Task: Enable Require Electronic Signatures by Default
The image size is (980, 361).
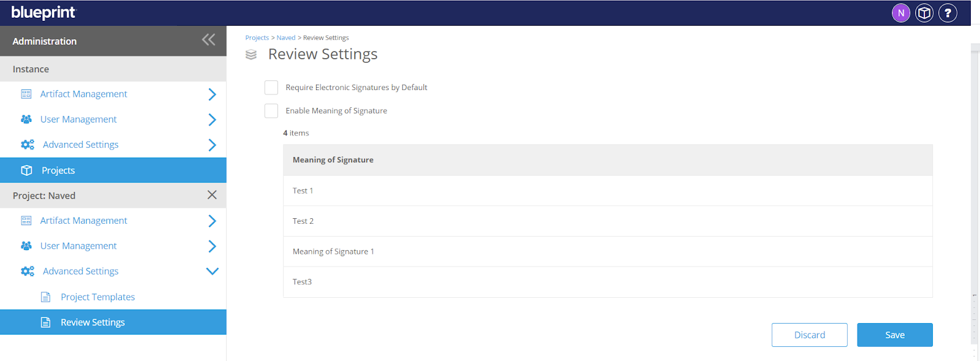Action: pos(271,88)
